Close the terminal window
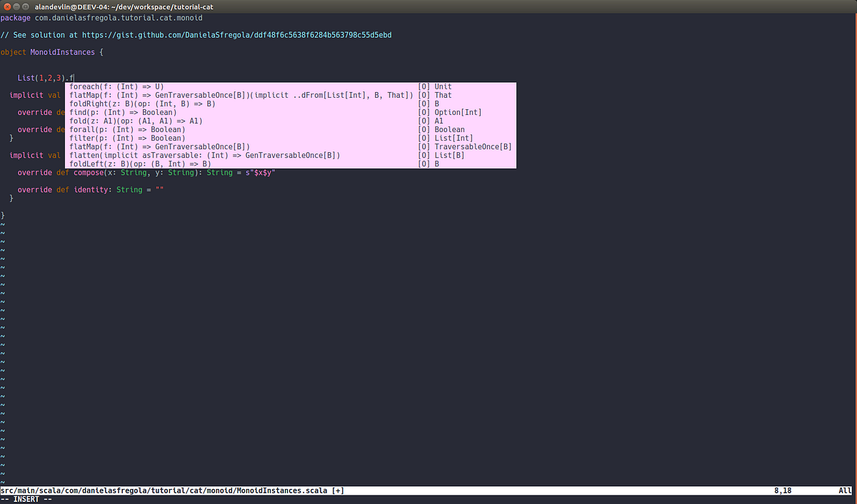Viewport: 857px width, 504px height. [x=6, y=6]
